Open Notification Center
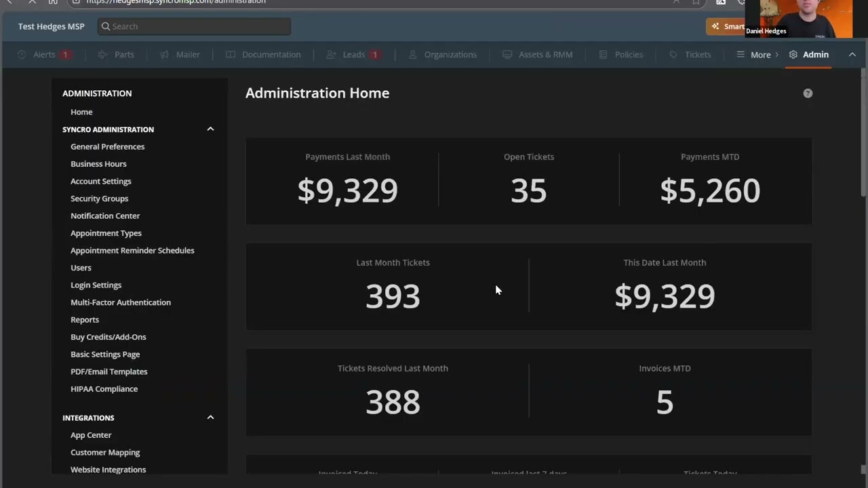The width and height of the screenshot is (868, 488). coord(105,216)
